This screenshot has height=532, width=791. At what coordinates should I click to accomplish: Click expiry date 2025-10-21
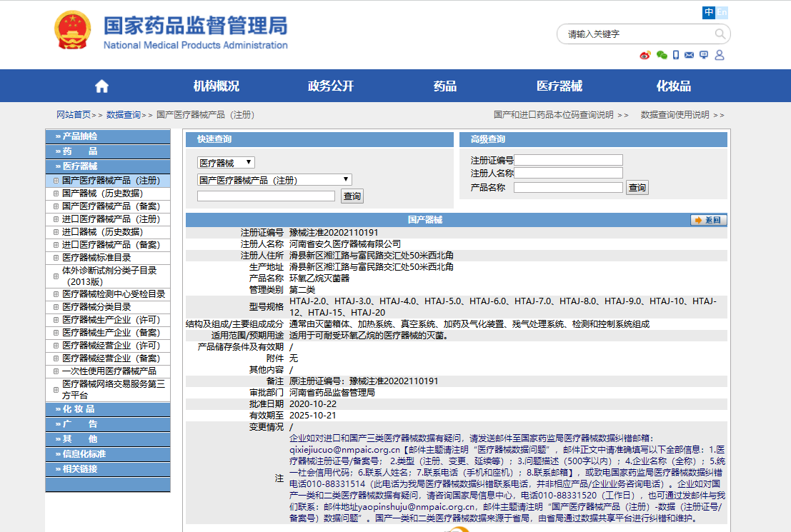click(313, 416)
